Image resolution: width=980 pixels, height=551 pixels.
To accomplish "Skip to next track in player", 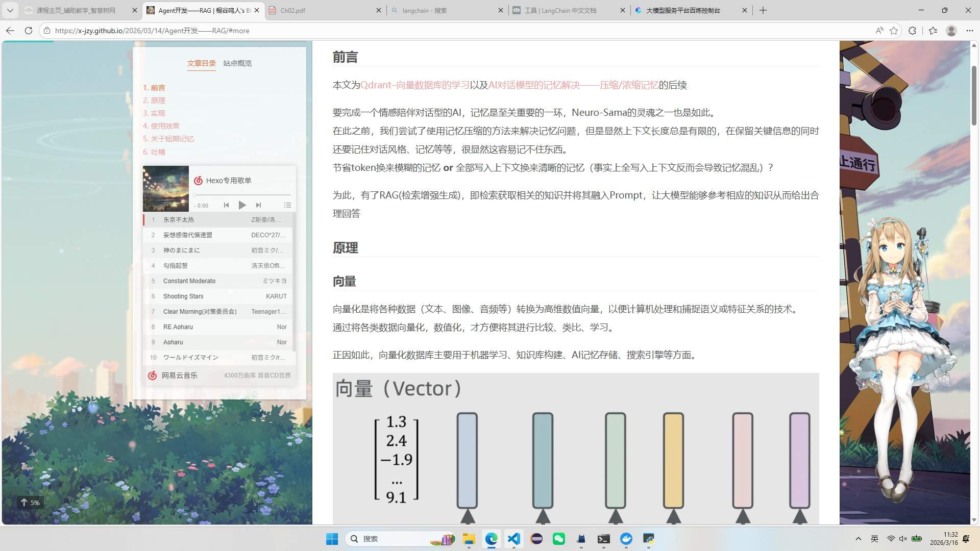I will [x=258, y=205].
